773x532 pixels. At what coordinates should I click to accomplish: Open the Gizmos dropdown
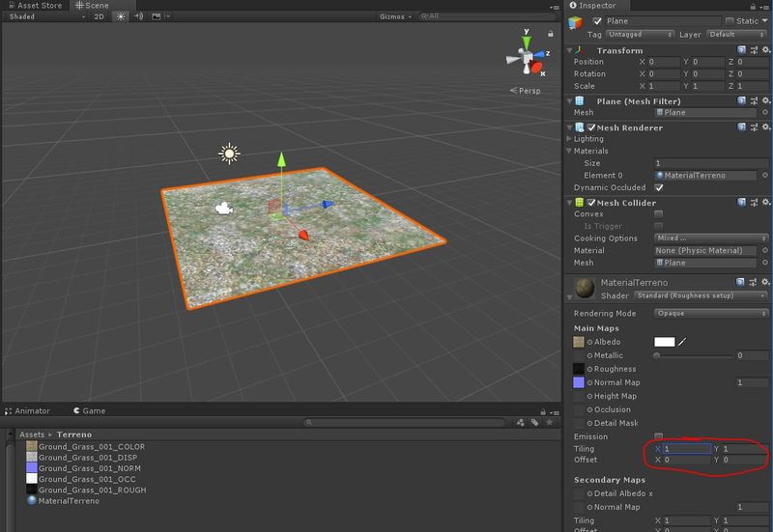coord(395,16)
